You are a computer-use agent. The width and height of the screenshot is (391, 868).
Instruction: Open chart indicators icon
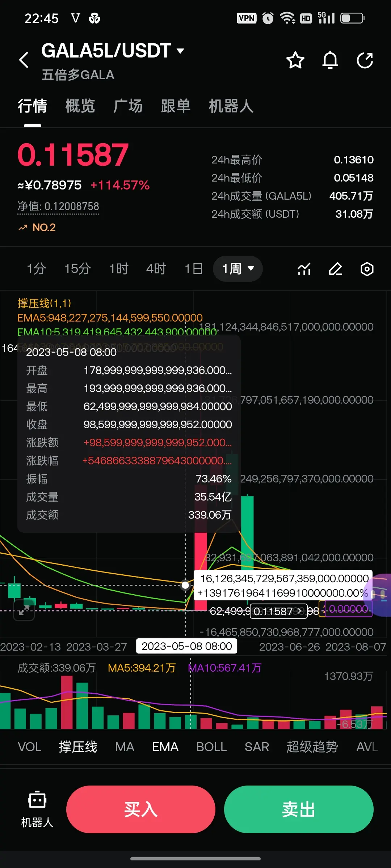click(304, 269)
